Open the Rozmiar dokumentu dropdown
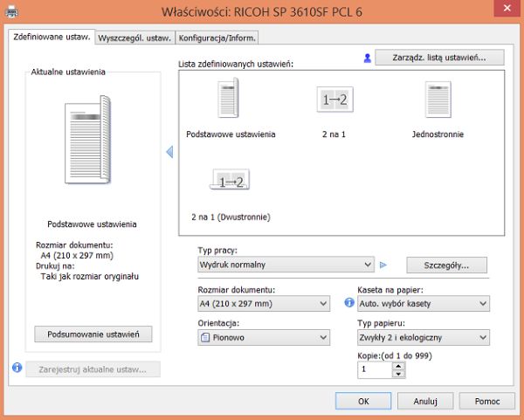This screenshot has width=524, height=420. pos(264,303)
